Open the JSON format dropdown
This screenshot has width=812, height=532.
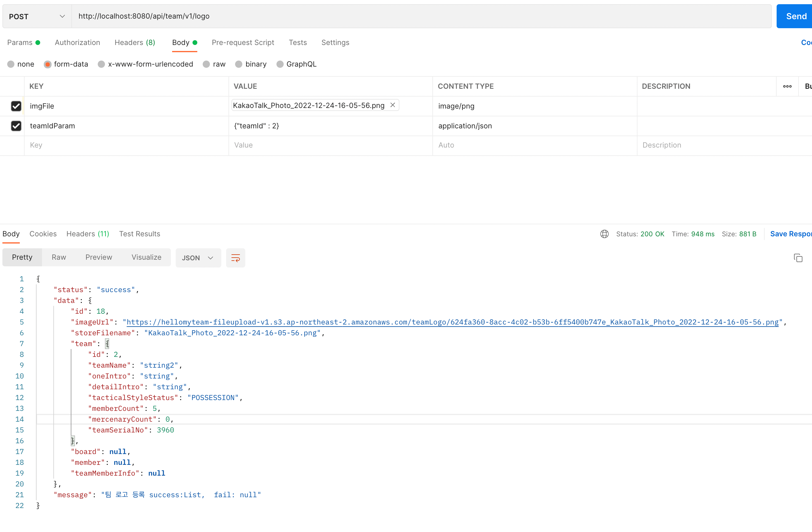coord(198,258)
